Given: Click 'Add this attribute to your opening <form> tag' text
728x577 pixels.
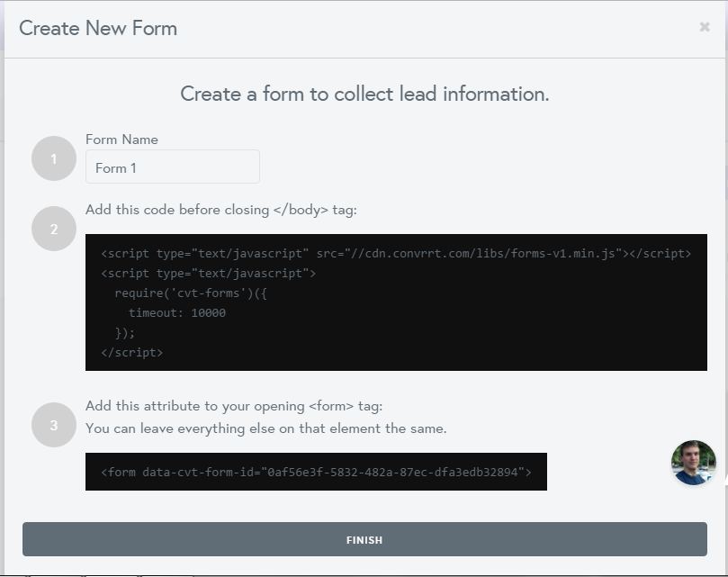Looking at the screenshot, I should (234, 406).
